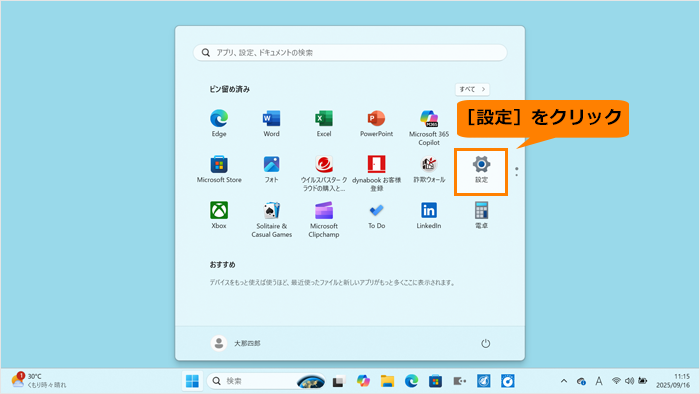Open Solitaire & Casual Games

click(271, 220)
